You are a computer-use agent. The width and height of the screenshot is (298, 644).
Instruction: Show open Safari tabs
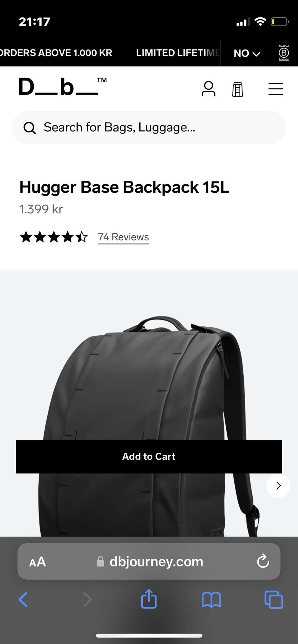click(x=274, y=599)
